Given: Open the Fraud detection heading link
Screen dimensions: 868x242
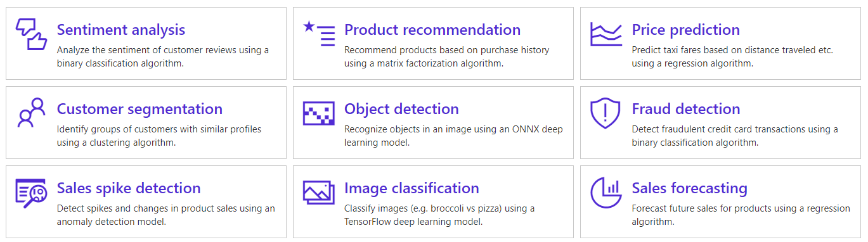Looking at the screenshot, I should 686,109.
